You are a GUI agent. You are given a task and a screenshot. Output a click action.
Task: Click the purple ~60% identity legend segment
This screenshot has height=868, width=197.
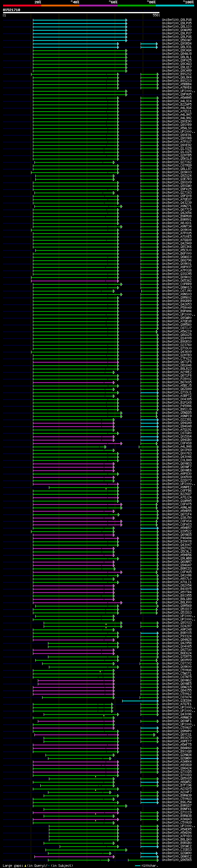[x=99, y=6]
